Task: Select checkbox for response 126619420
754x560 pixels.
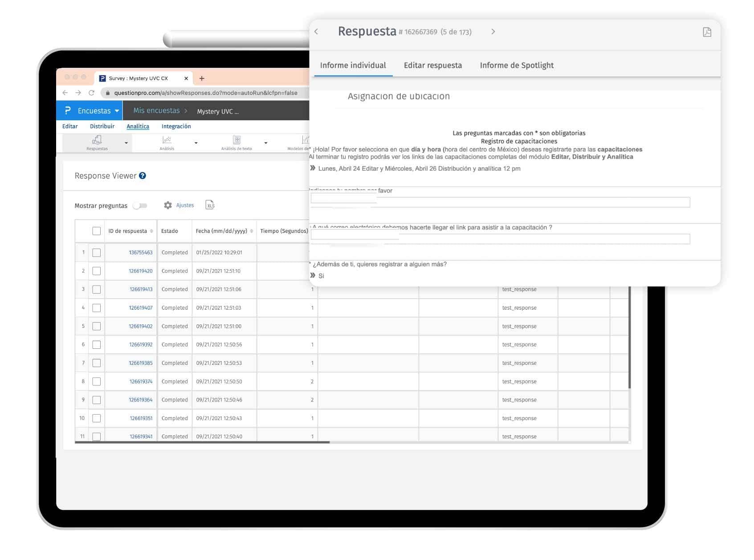Action: [x=96, y=271]
